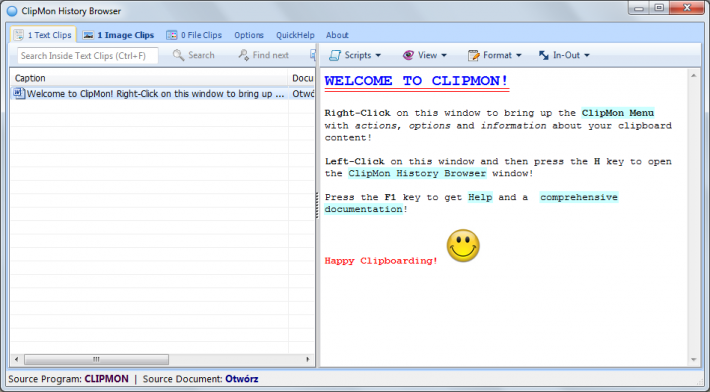Open the About menu
Image resolution: width=710 pixels, height=392 pixels.
point(337,35)
